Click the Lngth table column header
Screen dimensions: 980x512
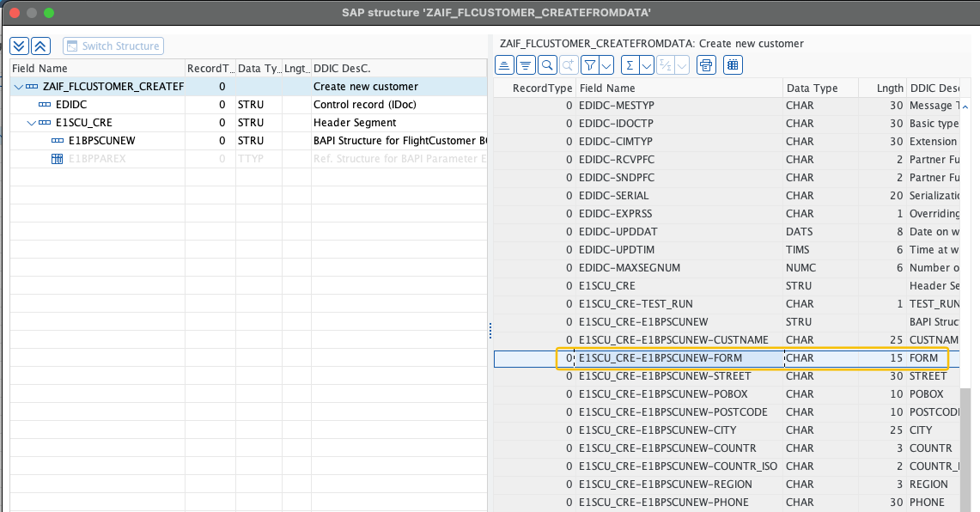tap(882, 88)
